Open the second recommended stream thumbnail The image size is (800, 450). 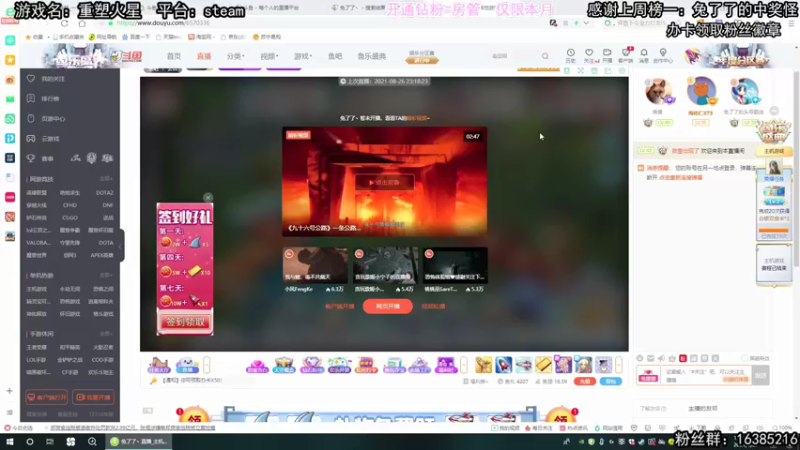pyautogui.click(x=385, y=265)
